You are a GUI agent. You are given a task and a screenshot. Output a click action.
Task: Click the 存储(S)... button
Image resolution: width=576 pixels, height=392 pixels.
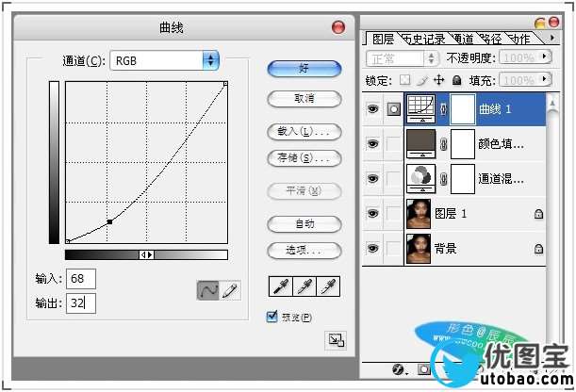click(x=304, y=158)
